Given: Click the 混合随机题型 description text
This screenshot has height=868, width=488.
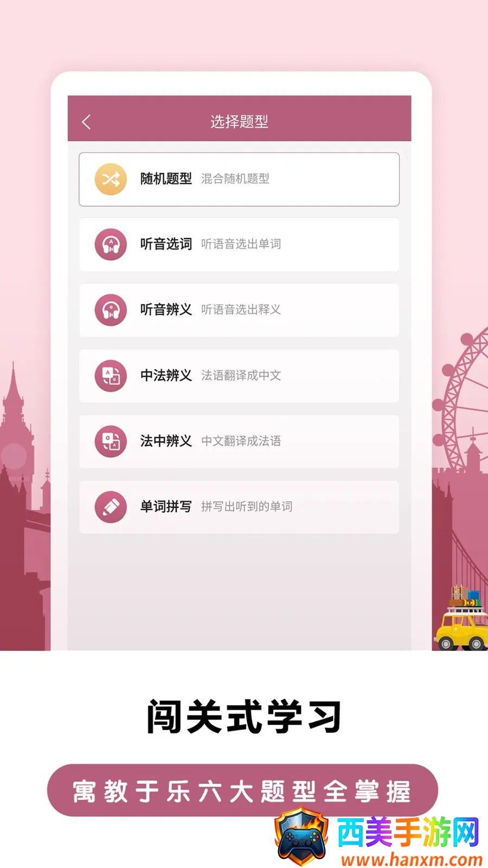Looking at the screenshot, I should [x=235, y=179].
